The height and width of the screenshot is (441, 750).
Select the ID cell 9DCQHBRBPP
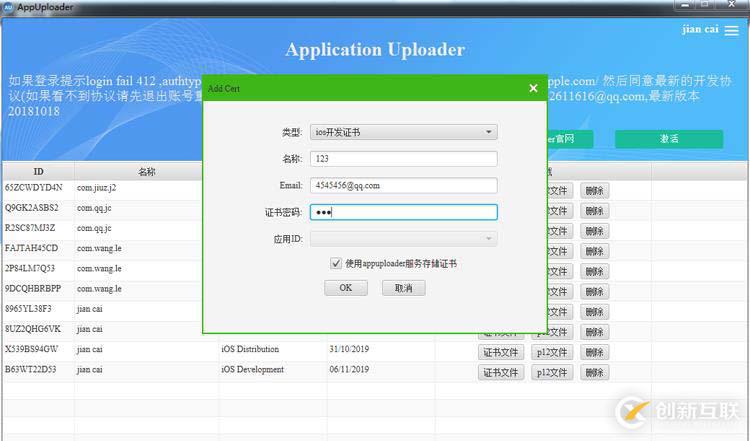click(x=33, y=288)
